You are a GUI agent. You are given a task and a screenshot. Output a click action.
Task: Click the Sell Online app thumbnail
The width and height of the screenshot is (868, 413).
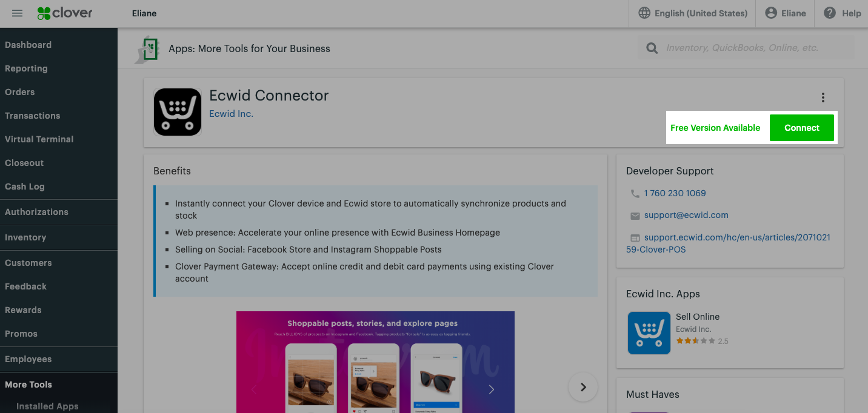649,333
